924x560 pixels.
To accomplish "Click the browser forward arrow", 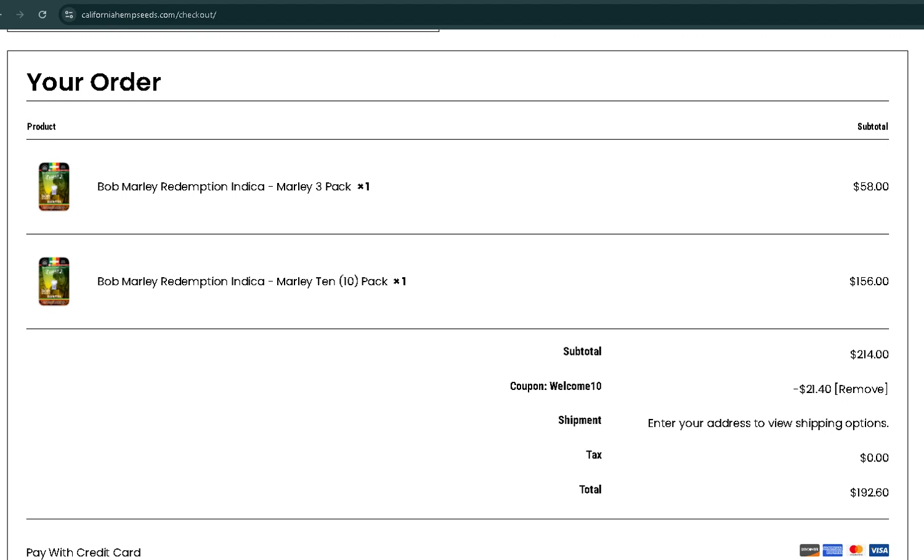I will [20, 14].
